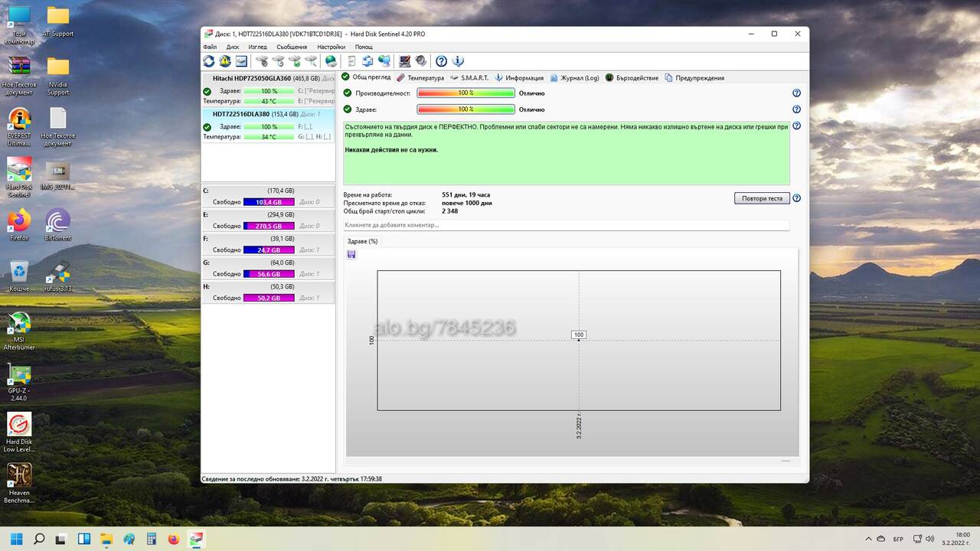Select the Heaven Benchmark desktop icon

click(19, 484)
